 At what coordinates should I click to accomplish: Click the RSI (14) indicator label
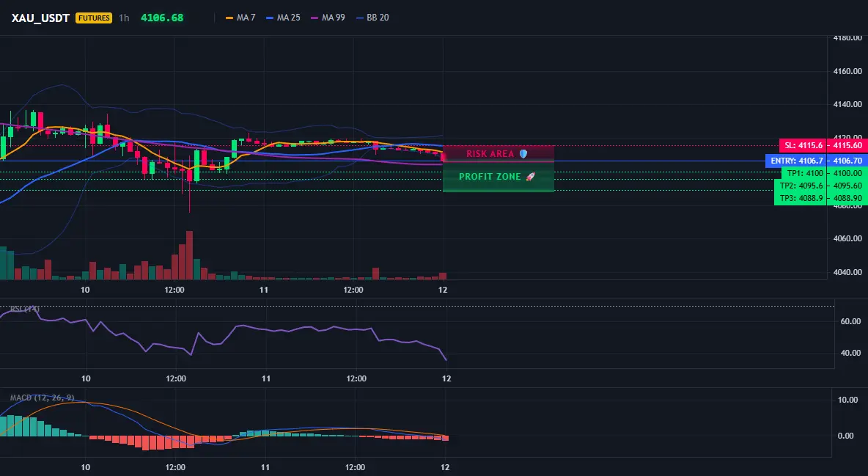[x=25, y=309]
